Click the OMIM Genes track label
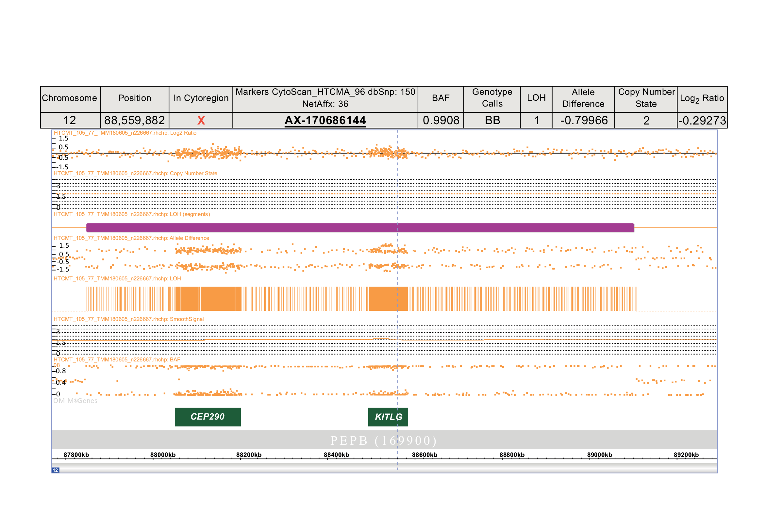766x532 pixels. [75, 401]
